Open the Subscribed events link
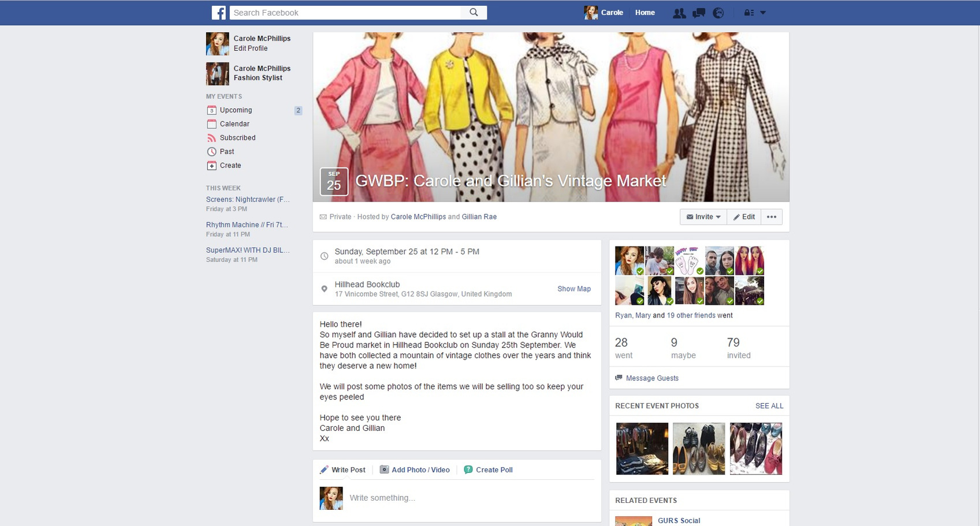The width and height of the screenshot is (980, 526). (x=237, y=138)
